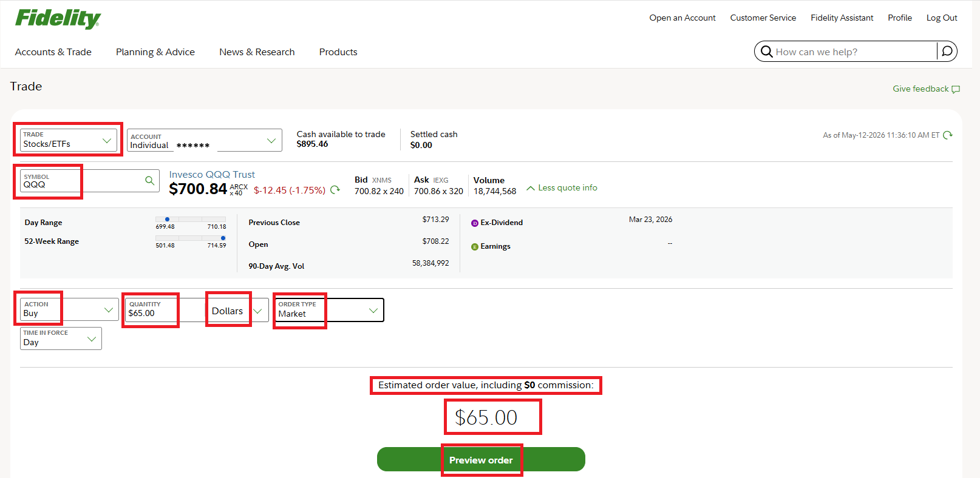Open the Action Buy dropdown
This screenshot has width=980, height=478.
coord(69,309)
